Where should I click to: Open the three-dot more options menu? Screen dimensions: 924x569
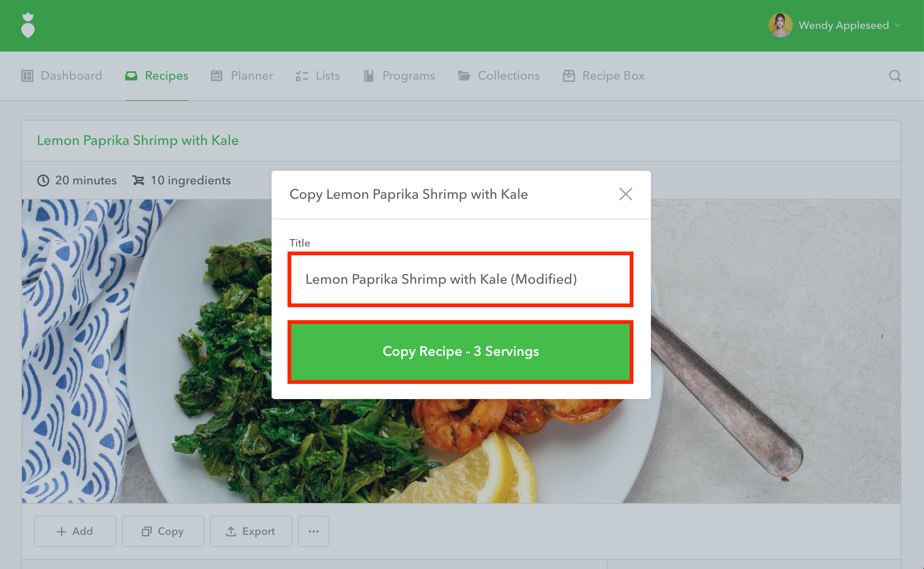pos(313,531)
